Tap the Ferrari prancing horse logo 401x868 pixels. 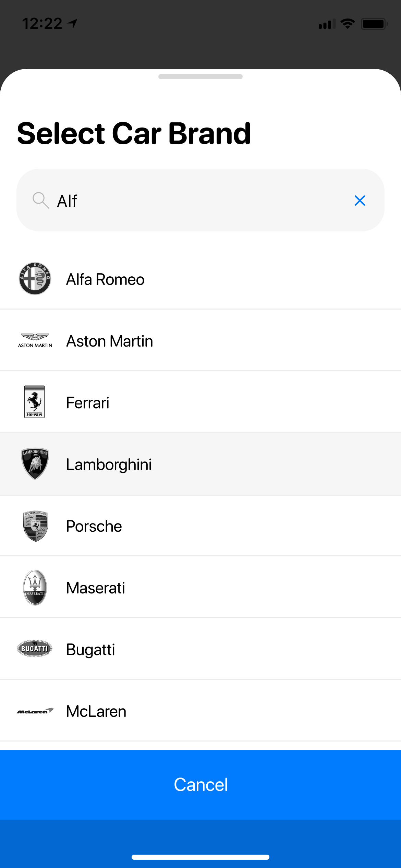tap(35, 402)
